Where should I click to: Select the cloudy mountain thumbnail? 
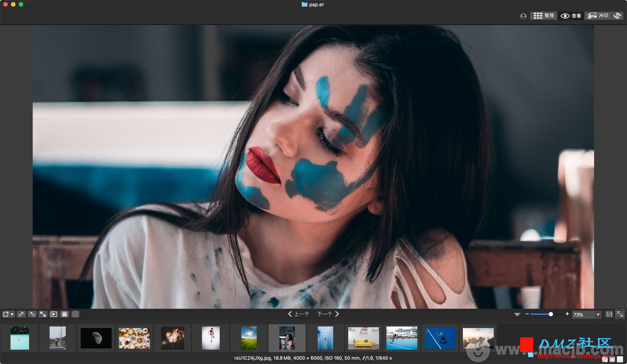[x=478, y=338]
